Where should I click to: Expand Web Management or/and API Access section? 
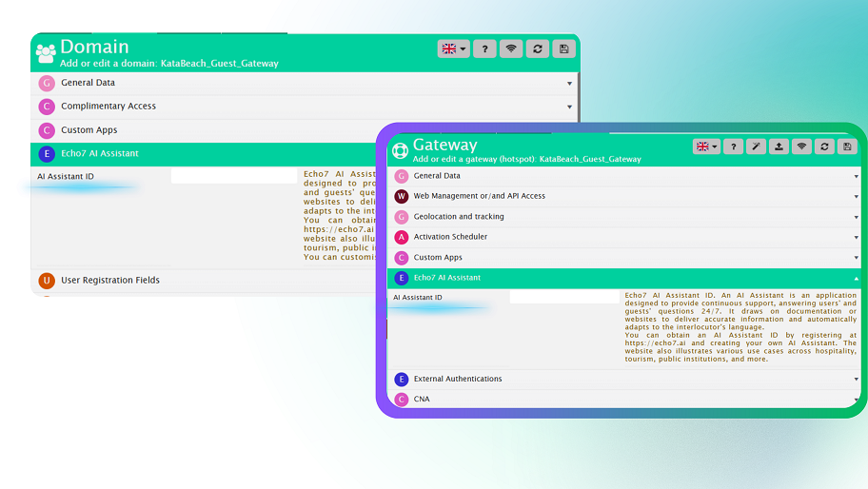pyautogui.click(x=625, y=196)
